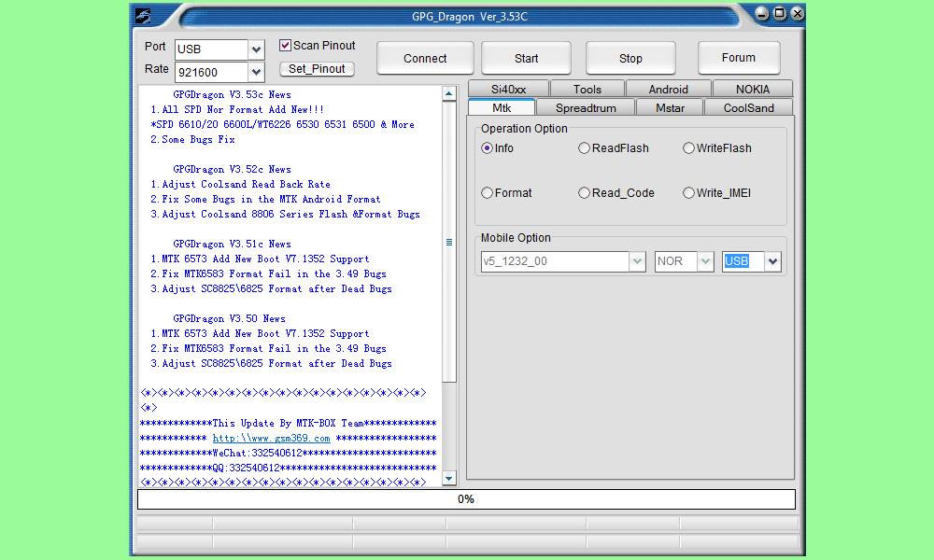Click the Stop button
This screenshot has height=560, width=934.
630,58
